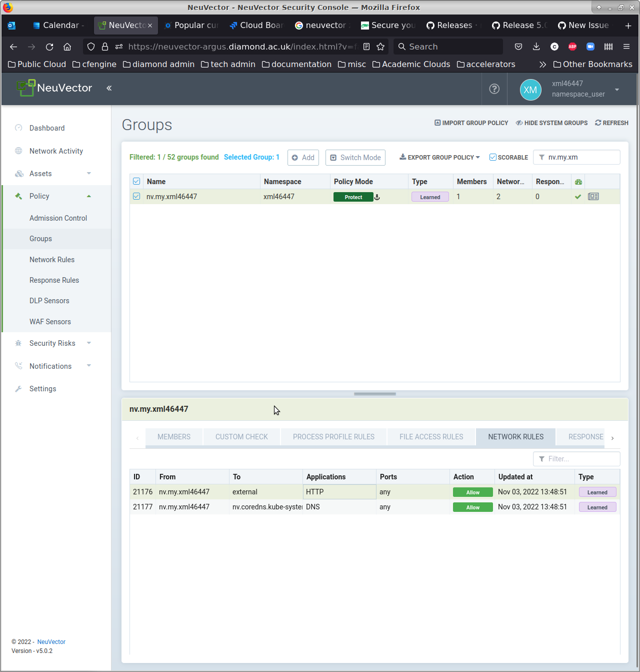Click the Security Risks bug icon
This screenshot has width=640, height=672.
point(18,343)
